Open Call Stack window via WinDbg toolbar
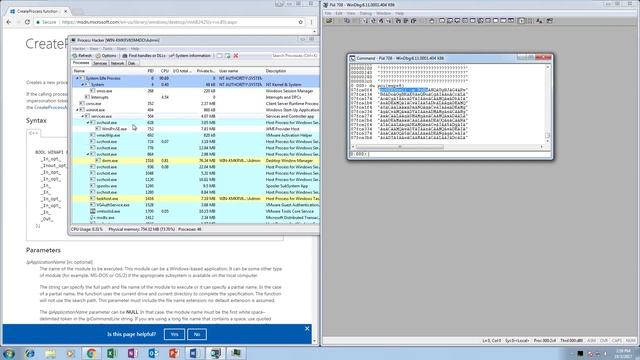Image resolution: width=640 pixels, height=360 pixels. 480,21
